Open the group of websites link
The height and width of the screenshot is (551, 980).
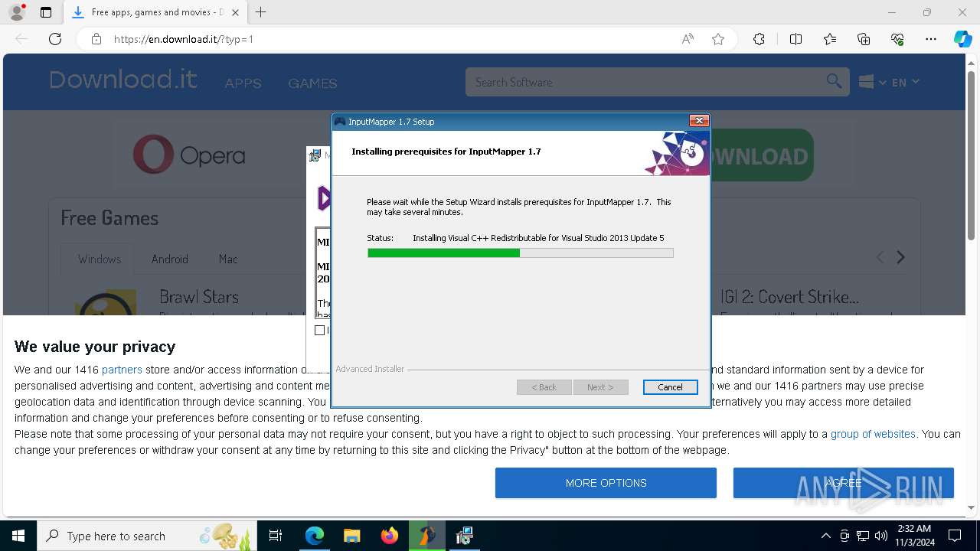pos(873,434)
